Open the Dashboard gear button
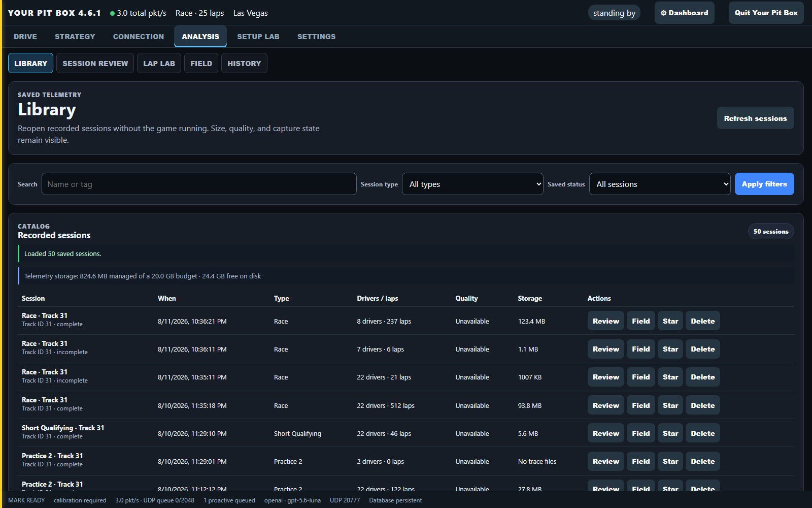812x508 pixels. pos(684,13)
